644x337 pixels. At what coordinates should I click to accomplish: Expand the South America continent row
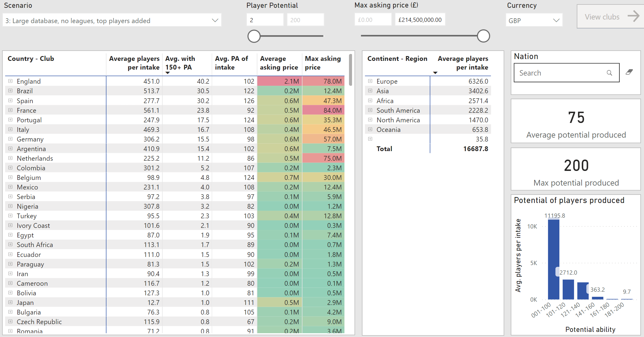tap(370, 110)
